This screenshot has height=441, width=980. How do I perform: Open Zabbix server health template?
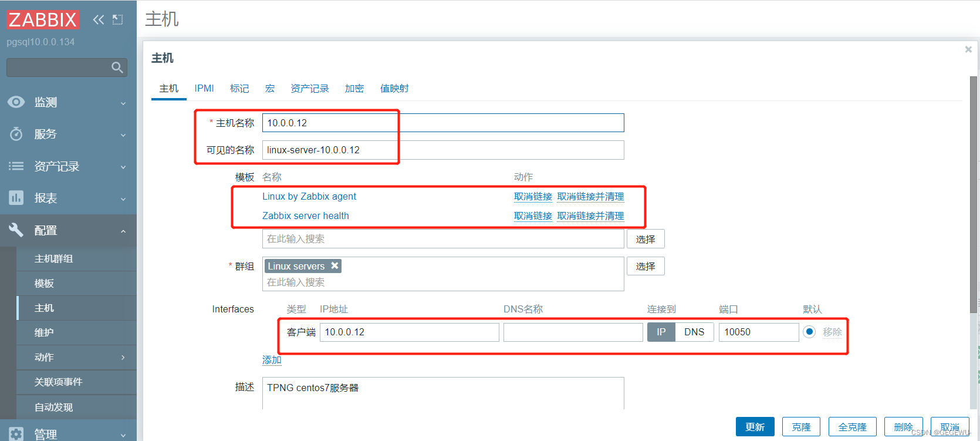coord(306,216)
